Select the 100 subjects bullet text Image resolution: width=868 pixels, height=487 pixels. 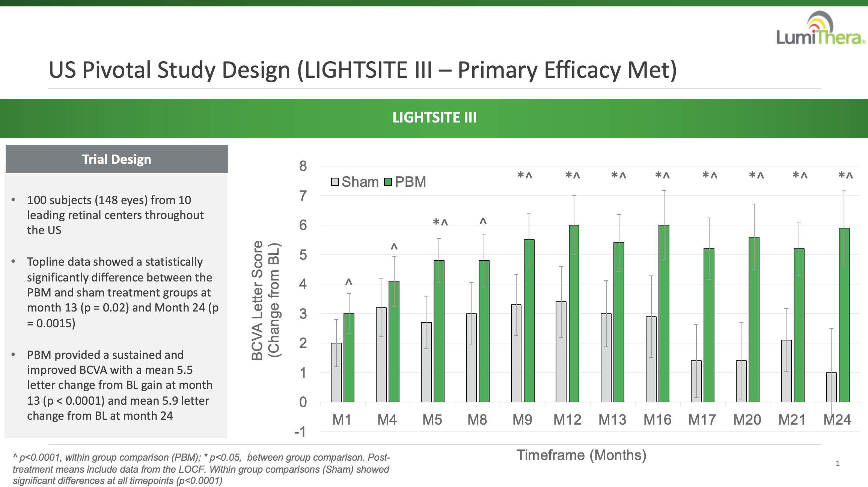tap(115, 215)
